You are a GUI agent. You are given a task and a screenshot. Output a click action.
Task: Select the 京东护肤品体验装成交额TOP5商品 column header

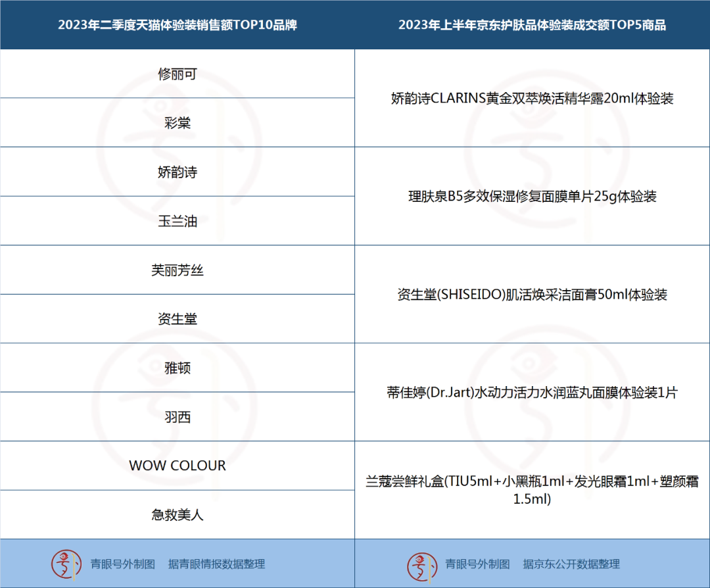pos(532,25)
